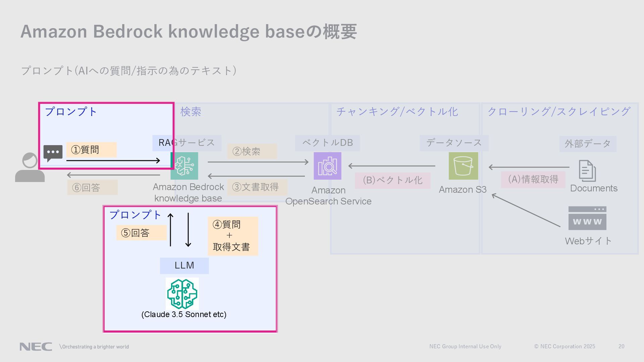Click the WWW website icon
Image resolution: width=644 pixels, height=362 pixels.
point(587,218)
